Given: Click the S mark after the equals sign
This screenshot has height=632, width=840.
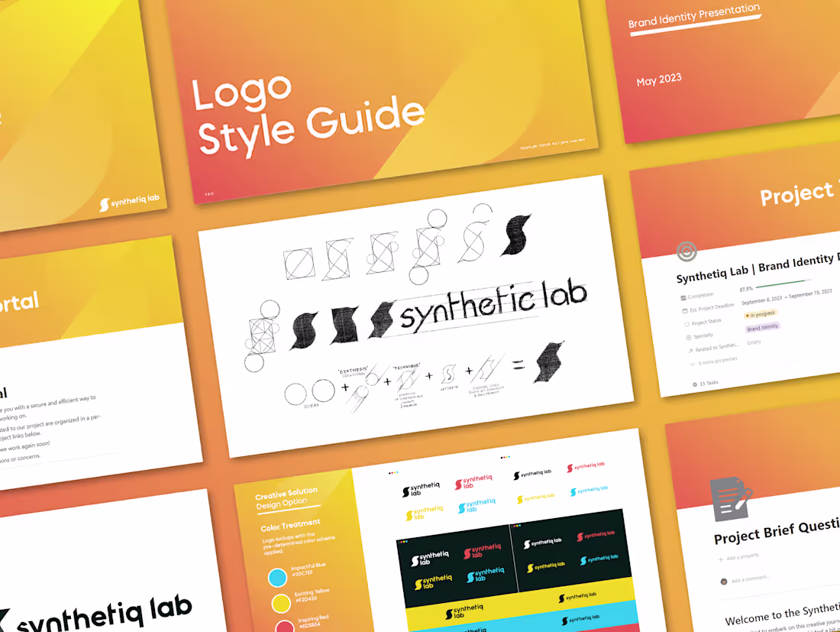Looking at the screenshot, I should click(x=549, y=361).
